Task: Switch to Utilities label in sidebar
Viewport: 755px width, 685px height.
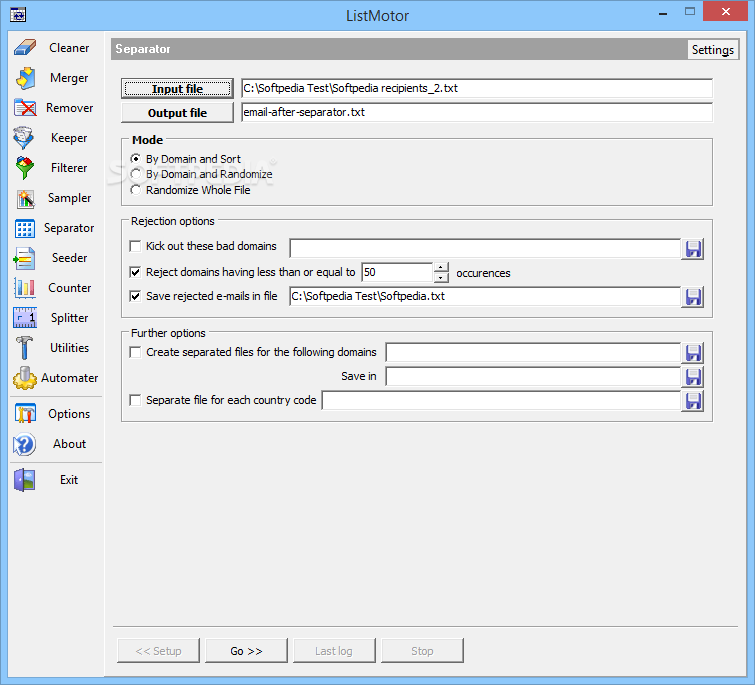Action: [x=69, y=348]
